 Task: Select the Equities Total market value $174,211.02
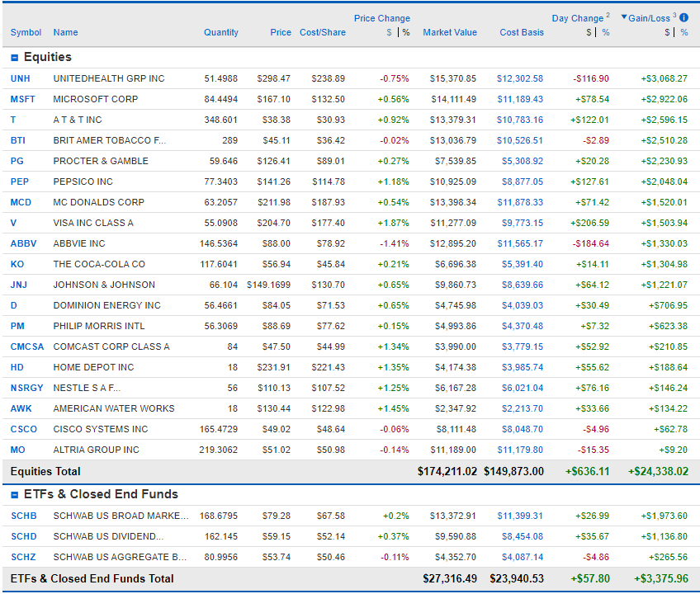tap(447, 471)
